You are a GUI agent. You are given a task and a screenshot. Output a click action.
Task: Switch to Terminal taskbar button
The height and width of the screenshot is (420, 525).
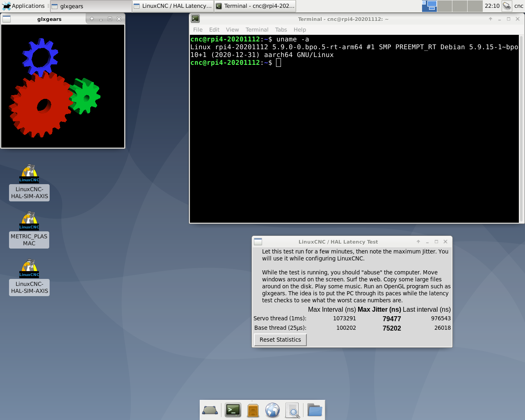point(255,6)
